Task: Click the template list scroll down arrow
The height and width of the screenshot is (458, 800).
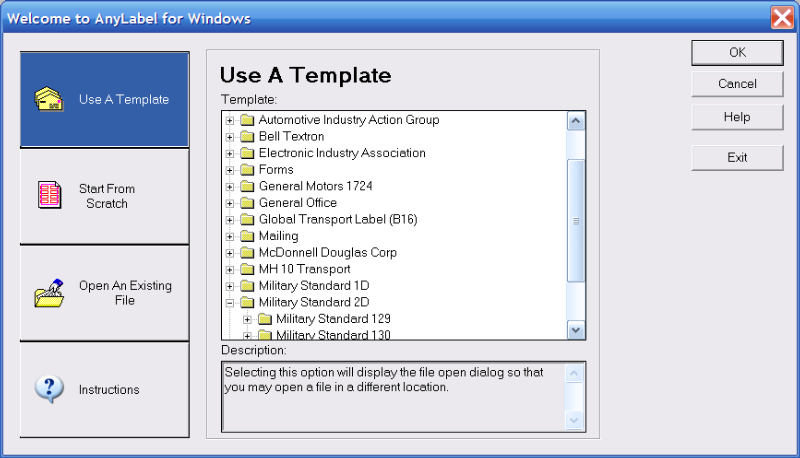Action: pos(576,330)
